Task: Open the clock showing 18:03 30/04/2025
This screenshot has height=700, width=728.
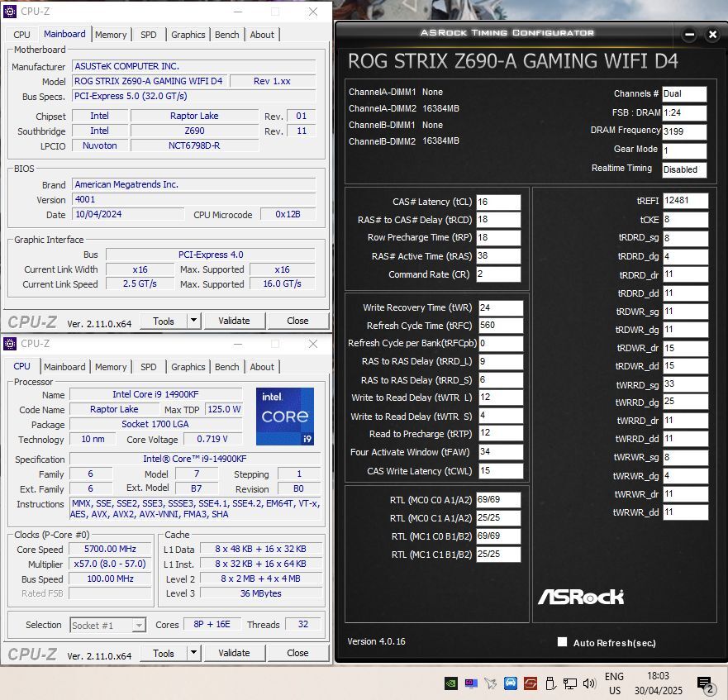Action: (x=659, y=683)
